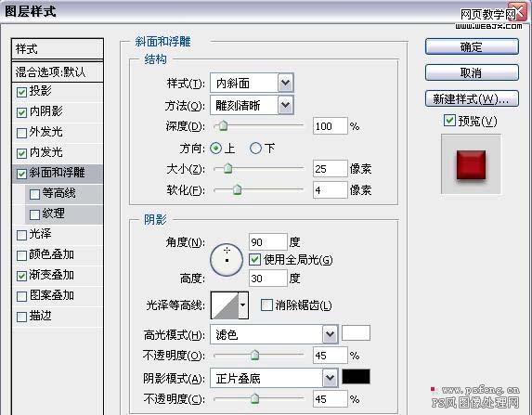Click the 软化 soften slider handle
The width and height of the screenshot is (532, 415).
[x=237, y=189]
